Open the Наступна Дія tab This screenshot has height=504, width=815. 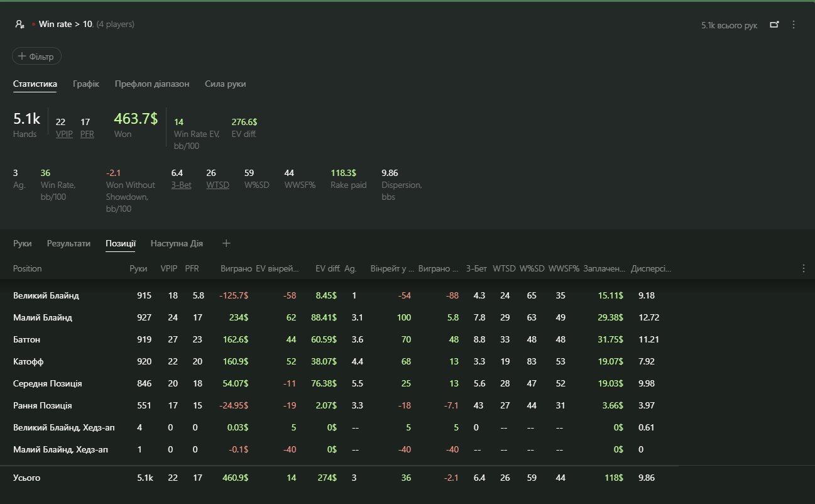177,243
